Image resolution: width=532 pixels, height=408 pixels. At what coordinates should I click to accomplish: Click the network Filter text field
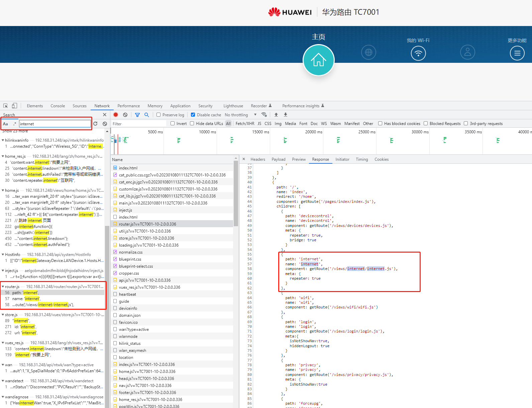coord(138,124)
